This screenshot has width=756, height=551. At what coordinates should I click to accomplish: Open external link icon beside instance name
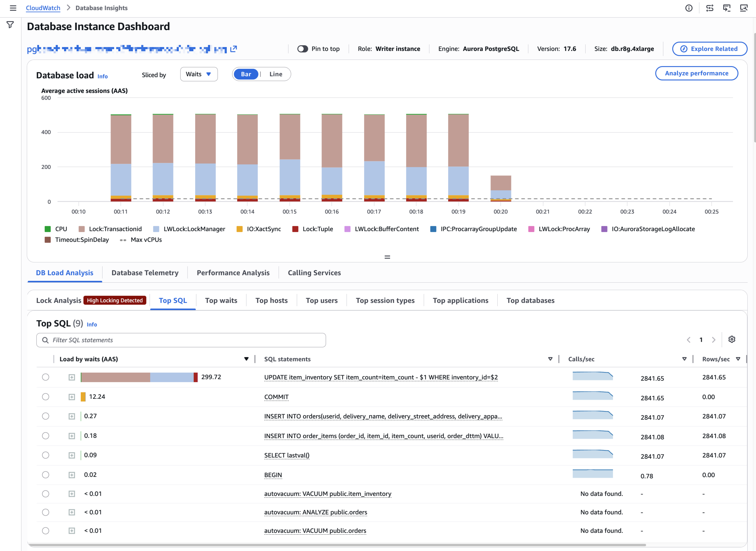pyautogui.click(x=233, y=49)
